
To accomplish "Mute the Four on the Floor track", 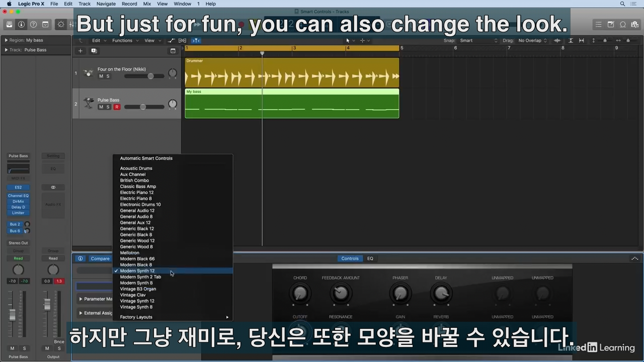I will click(101, 76).
